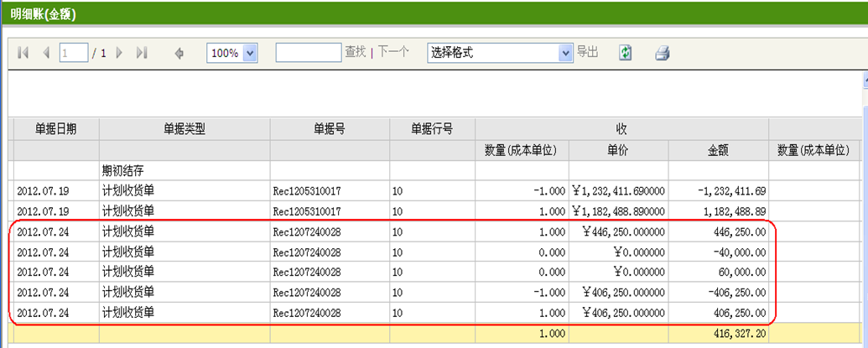Focus the search text input box

click(307, 53)
